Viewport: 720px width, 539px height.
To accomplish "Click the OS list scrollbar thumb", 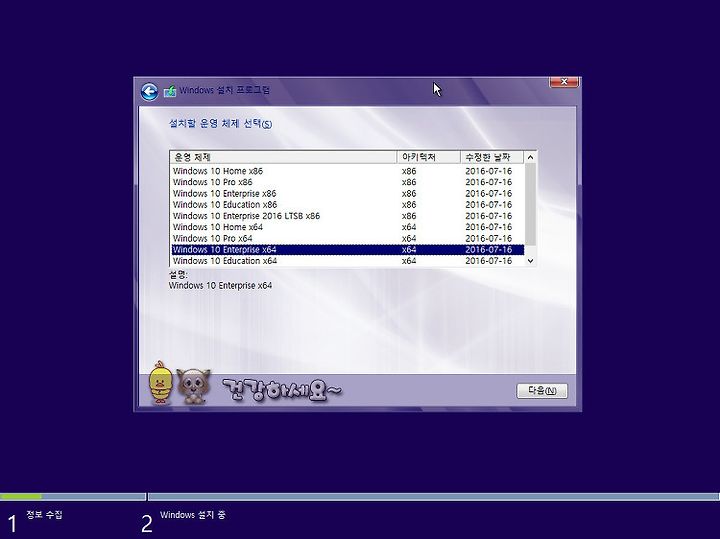I will (530, 204).
